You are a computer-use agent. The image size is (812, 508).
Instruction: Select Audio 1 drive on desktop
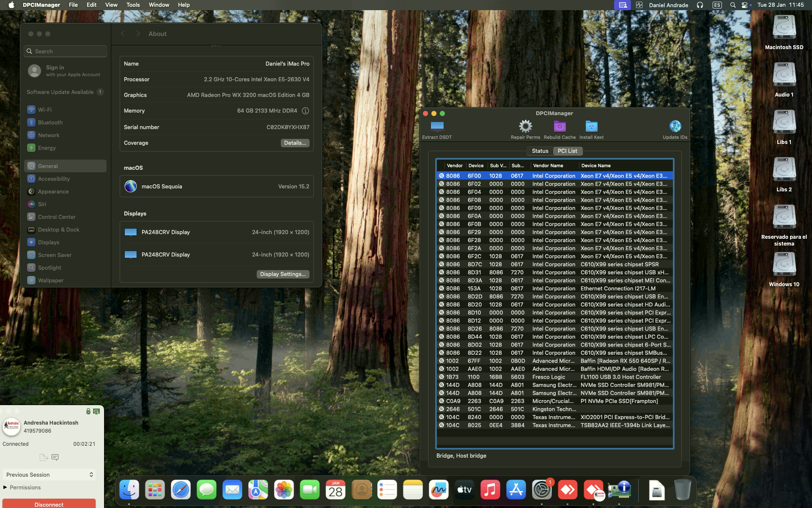coord(784,80)
